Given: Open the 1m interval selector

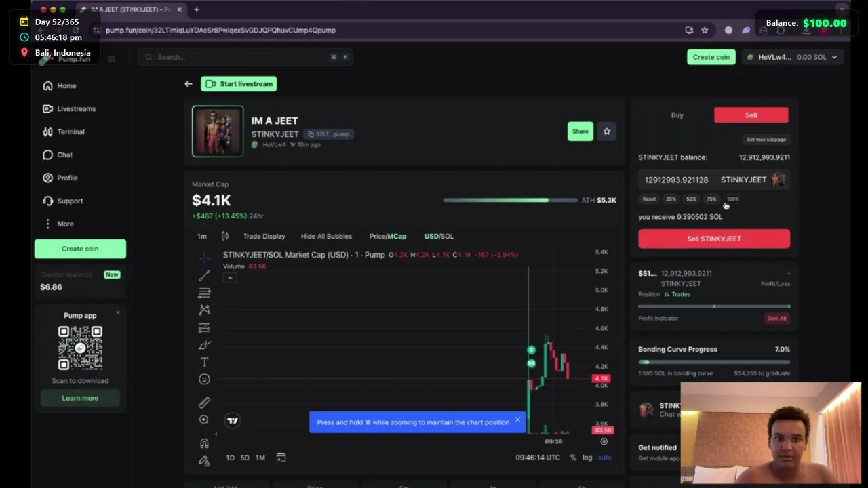Looking at the screenshot, I should 202,236.
